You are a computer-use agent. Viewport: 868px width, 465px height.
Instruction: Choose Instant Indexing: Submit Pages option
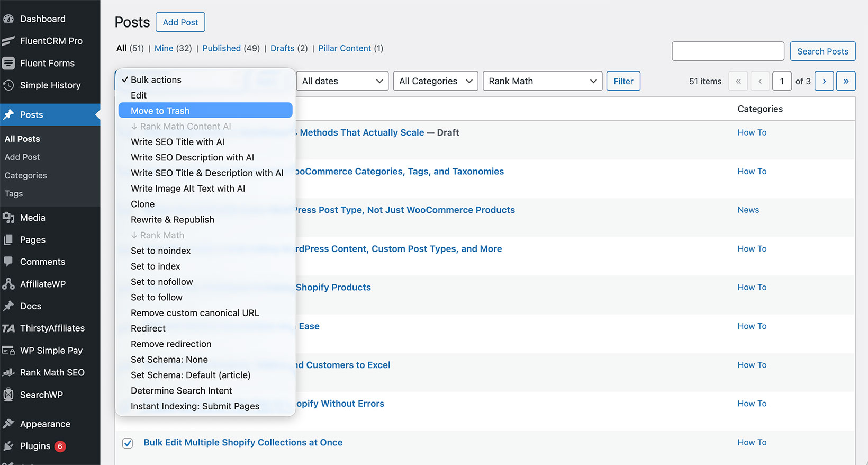coord(205,406)
